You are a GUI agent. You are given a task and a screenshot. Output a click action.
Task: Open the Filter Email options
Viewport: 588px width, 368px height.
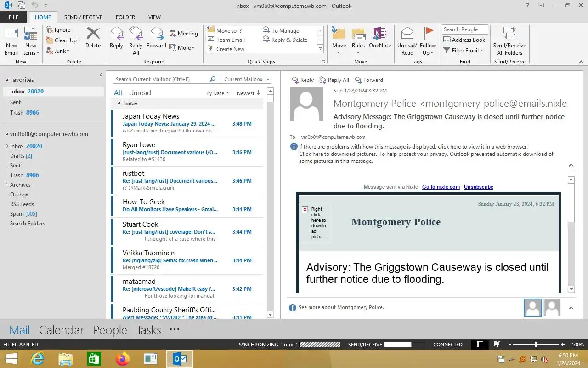click(463, 51)
